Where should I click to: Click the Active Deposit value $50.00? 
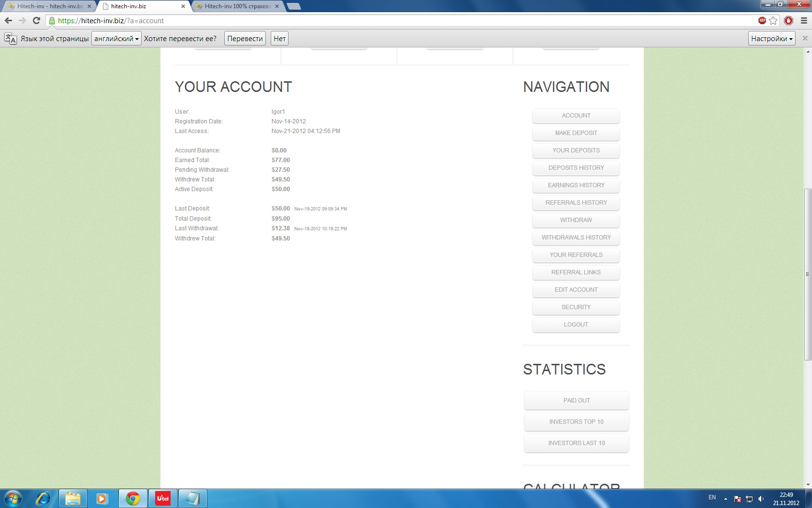[x=281, y=189]
